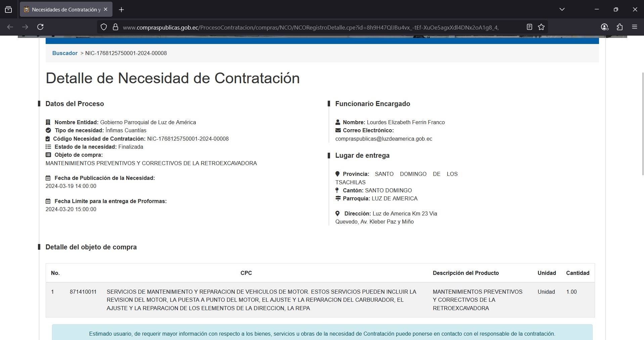Click the SANTO DOMINGO cantón value
Image resolution: width=644 pixels, height=340 pixels.
coord(388,190)
